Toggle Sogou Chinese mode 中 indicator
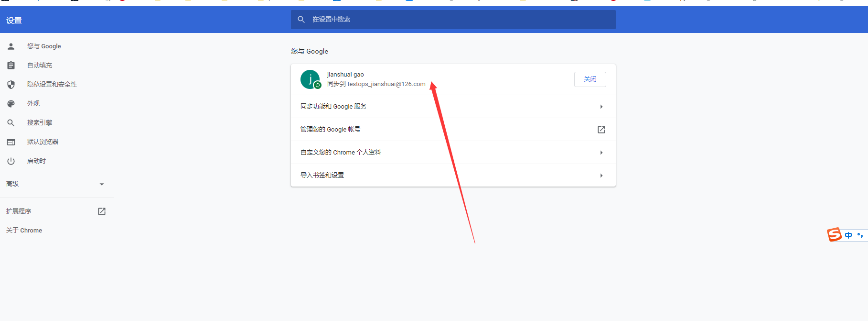The image size is (868, 321). (x=848, y=235)
